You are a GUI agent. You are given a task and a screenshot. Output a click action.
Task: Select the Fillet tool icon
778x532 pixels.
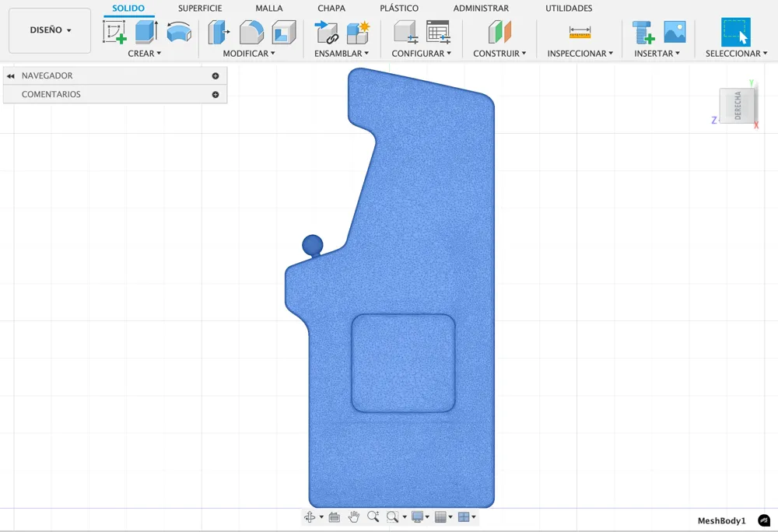[251, 32]
